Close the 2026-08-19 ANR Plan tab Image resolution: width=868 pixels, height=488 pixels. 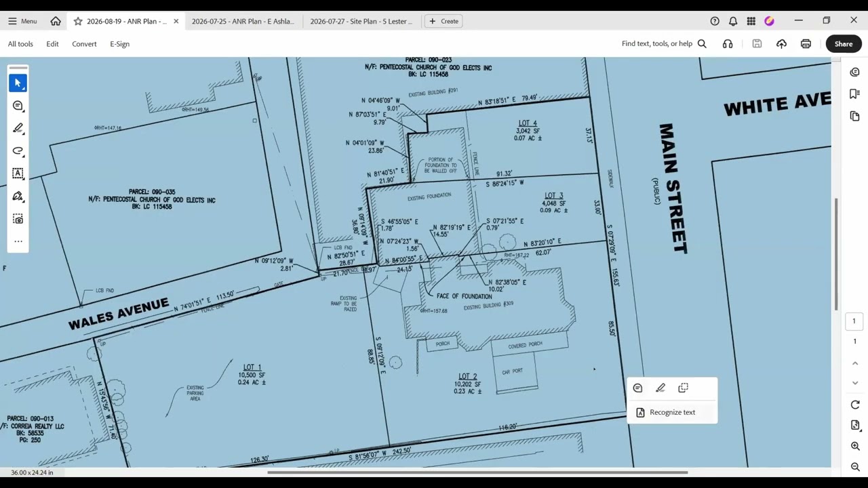(x=176, y=21)
